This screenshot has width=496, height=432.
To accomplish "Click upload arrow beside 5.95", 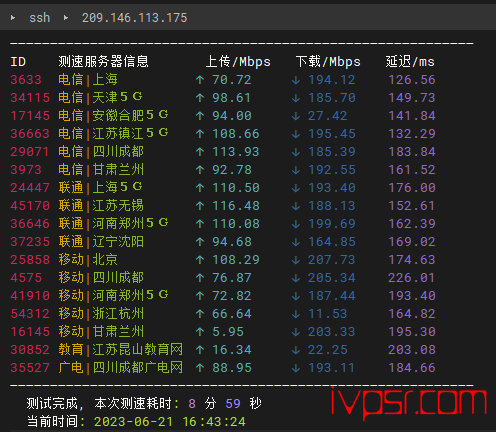I will point(200,332).
